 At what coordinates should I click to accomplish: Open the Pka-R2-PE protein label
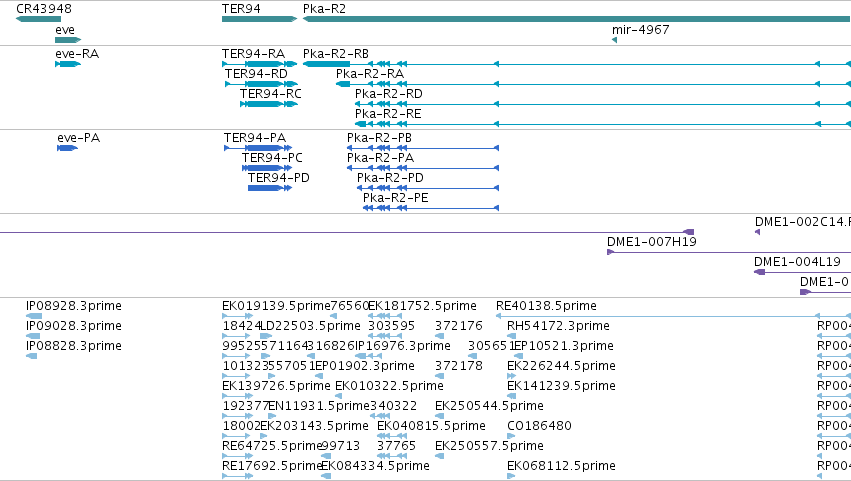pyautogui.click(x=396, y=198)
